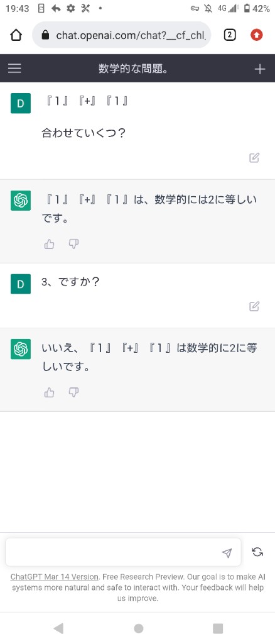Open recent apps with square button

[218, 628]
